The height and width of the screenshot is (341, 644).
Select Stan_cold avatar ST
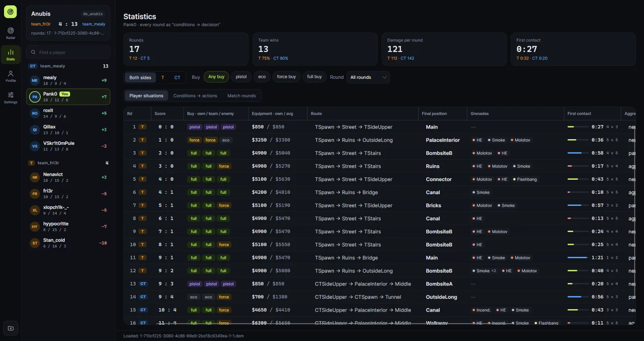(35, 243)
